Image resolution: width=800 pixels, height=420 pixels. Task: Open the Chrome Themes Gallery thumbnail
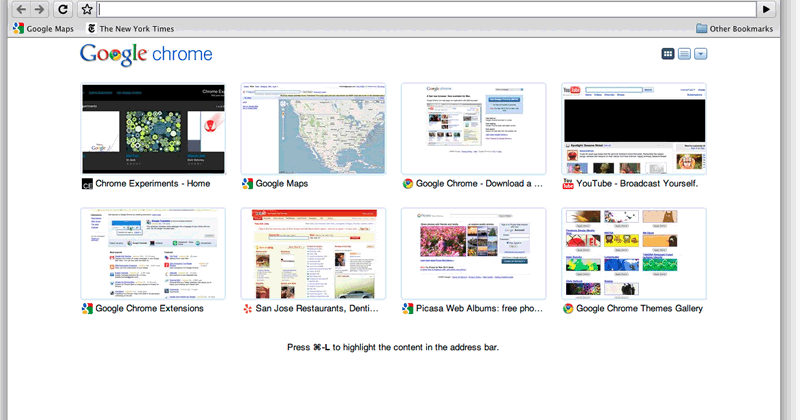[634, 254]
